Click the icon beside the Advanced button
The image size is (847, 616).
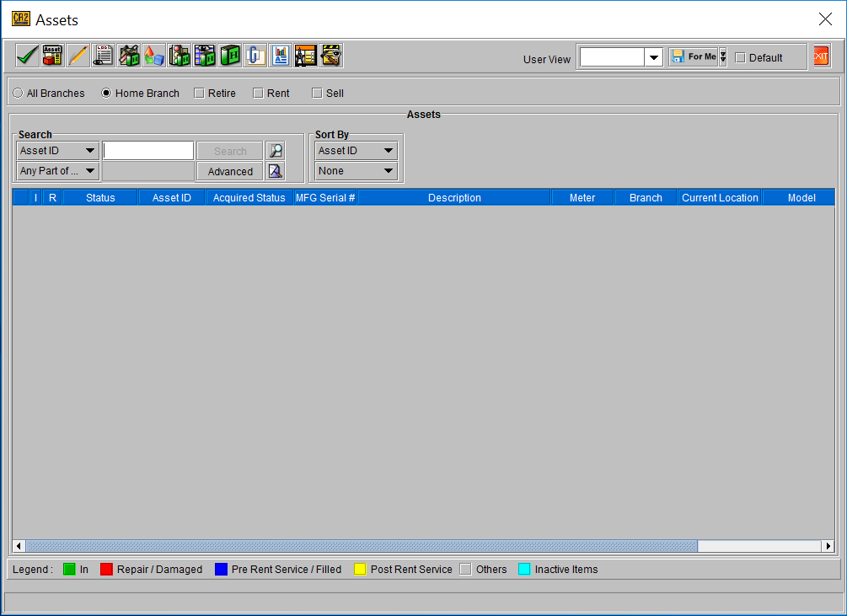coord(276,171)
